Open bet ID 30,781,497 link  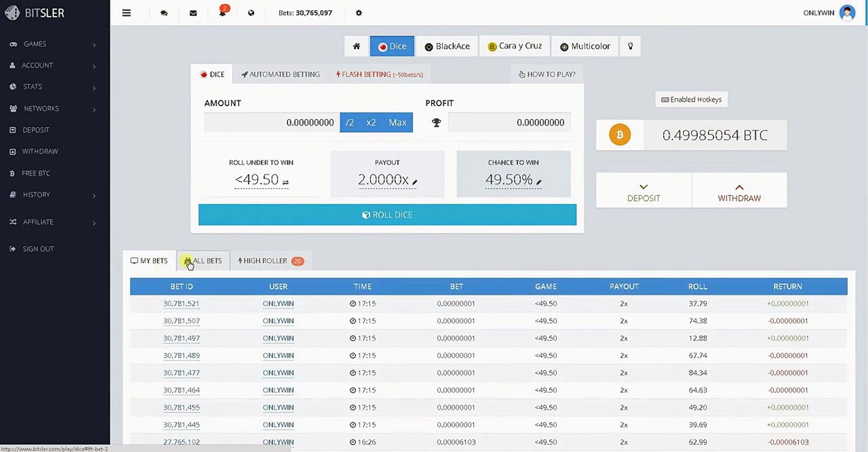click(x=181, y=338)
